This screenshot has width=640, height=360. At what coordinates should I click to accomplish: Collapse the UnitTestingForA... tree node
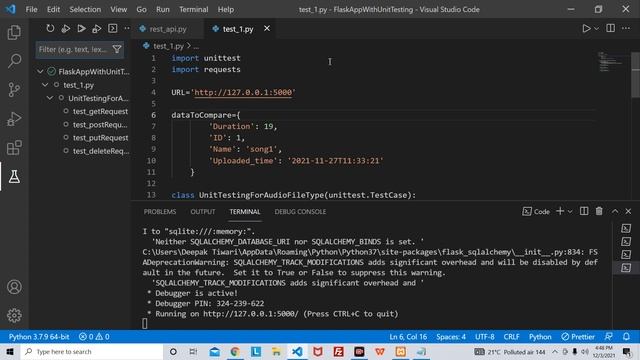(x=50, y=98)
